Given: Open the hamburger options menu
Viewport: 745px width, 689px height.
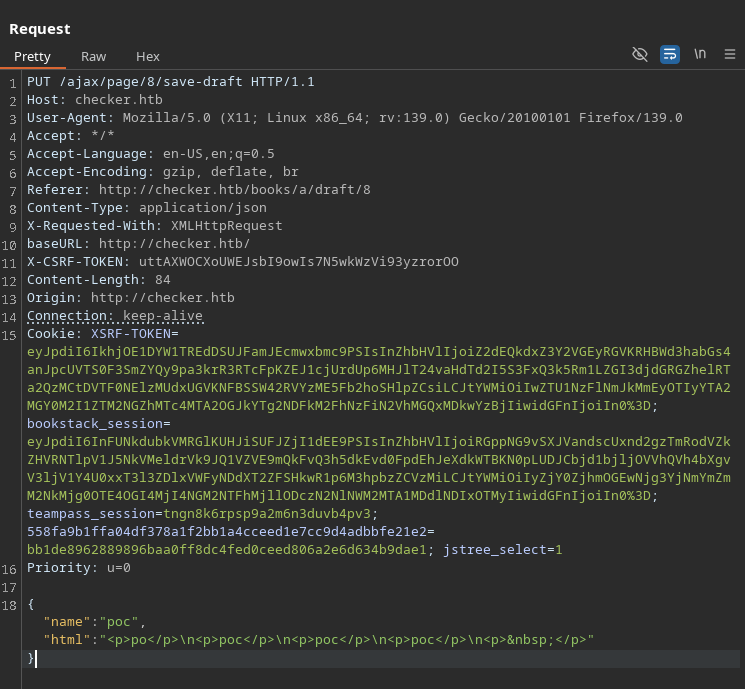Looking at the screenshot, I should pos(730,54).
